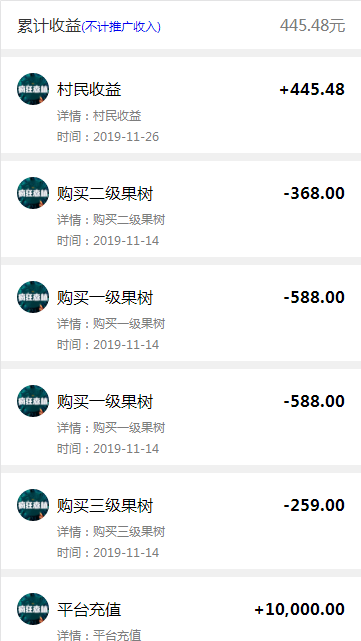Select the date 2019-11-26 line
The image size is (361, 641).
point(108,137)
